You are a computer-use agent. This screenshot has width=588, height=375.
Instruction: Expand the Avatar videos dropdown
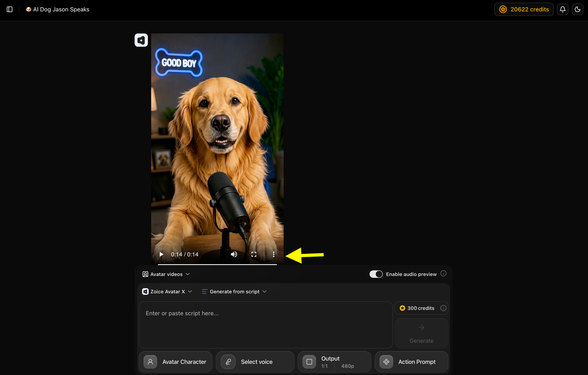pos(166,274)
